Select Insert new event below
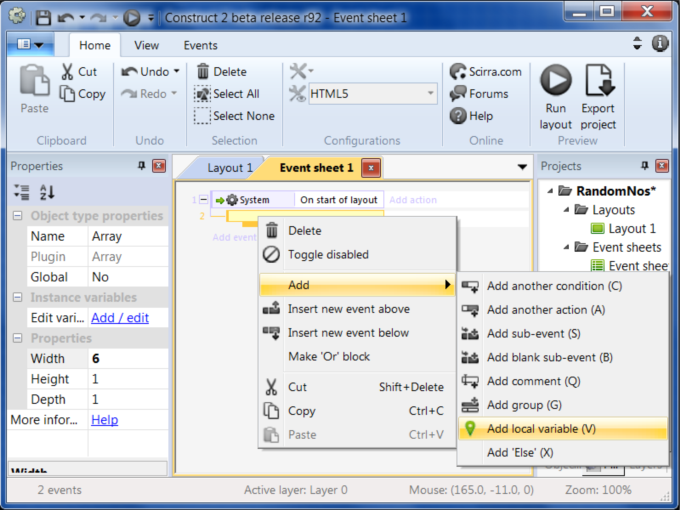Screen dimensions: 680x510 click(357, 333)
